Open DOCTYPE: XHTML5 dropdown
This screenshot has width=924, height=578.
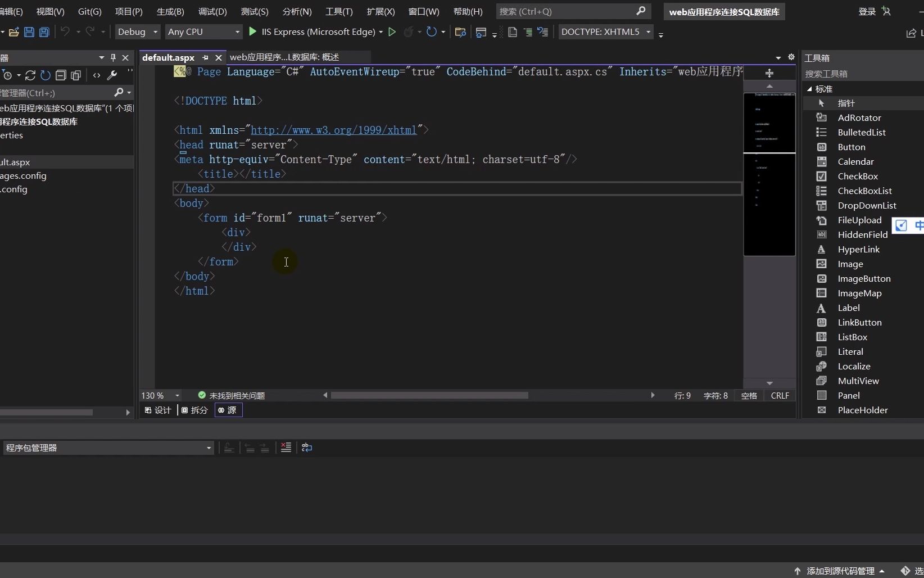click(x=606, y=32)
